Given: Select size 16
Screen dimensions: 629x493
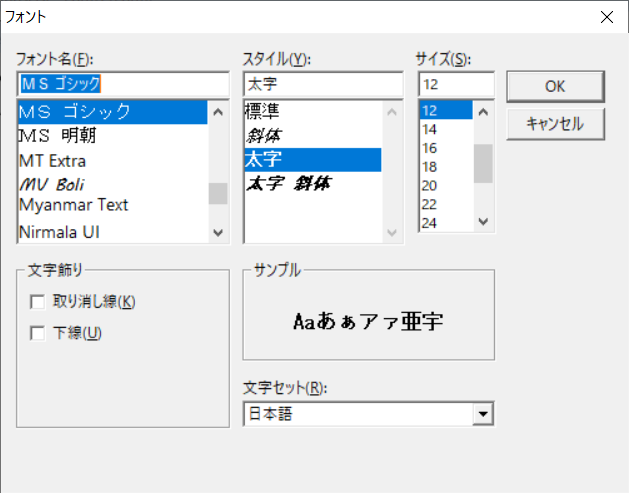Looking at the screenshot, I should coord(446,148).
